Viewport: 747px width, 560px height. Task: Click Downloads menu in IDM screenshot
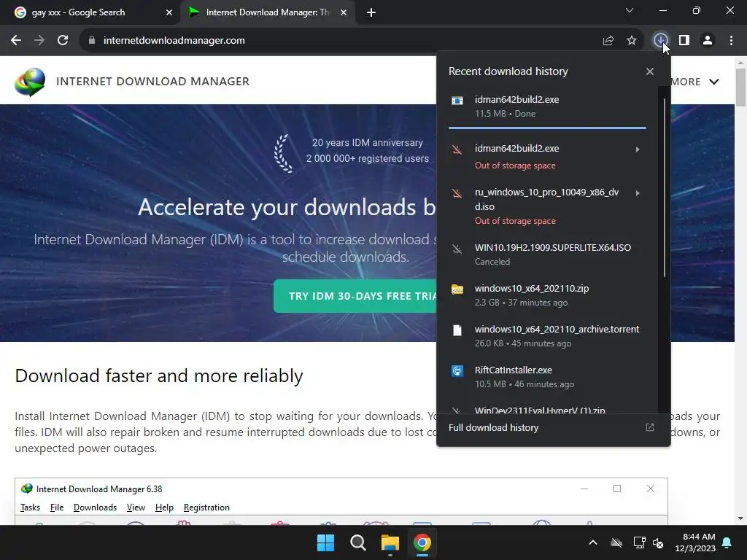[x=95, y=507]
